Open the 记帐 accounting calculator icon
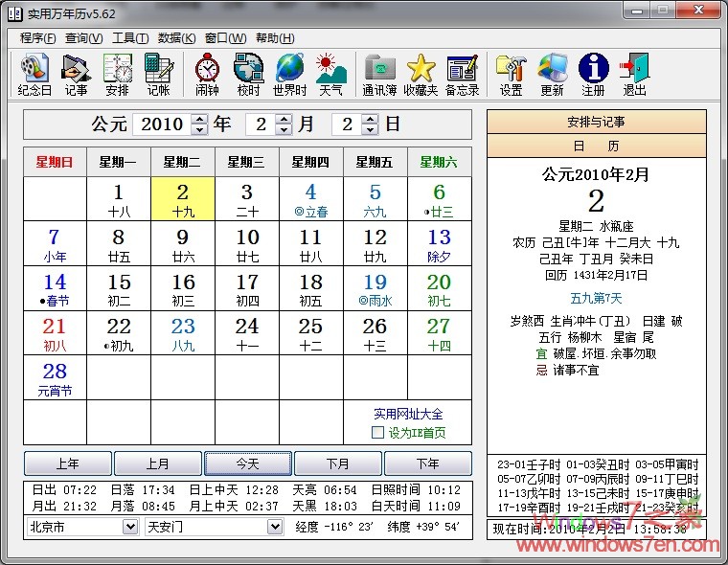 (x=158, y=74)
